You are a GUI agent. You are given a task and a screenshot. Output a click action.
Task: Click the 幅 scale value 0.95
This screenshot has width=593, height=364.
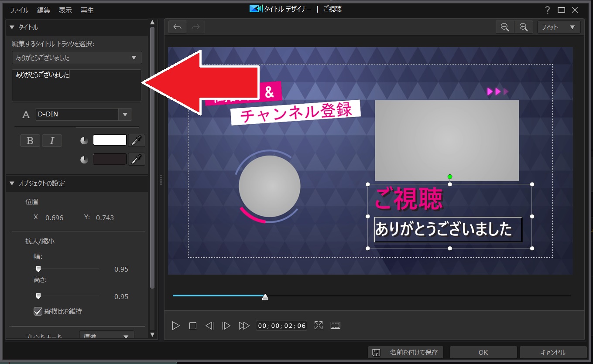121,269
